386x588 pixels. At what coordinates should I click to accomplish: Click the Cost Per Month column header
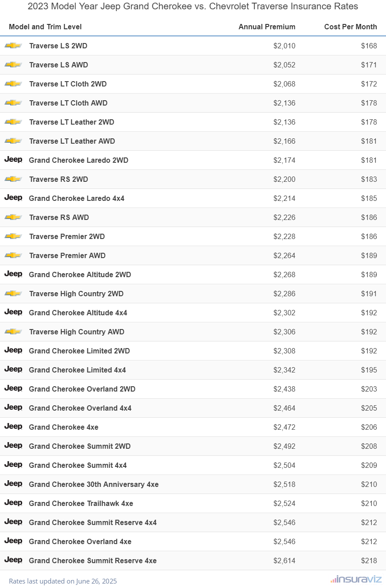351,27
